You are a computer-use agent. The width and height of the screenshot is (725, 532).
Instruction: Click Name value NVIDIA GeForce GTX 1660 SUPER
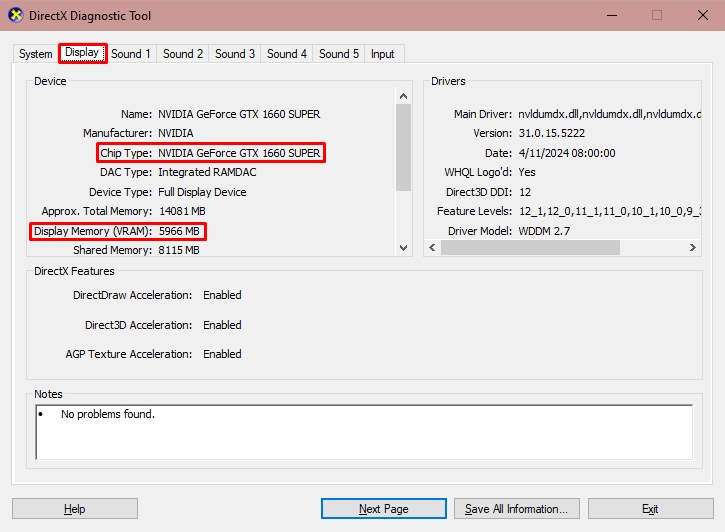point(239,114)
